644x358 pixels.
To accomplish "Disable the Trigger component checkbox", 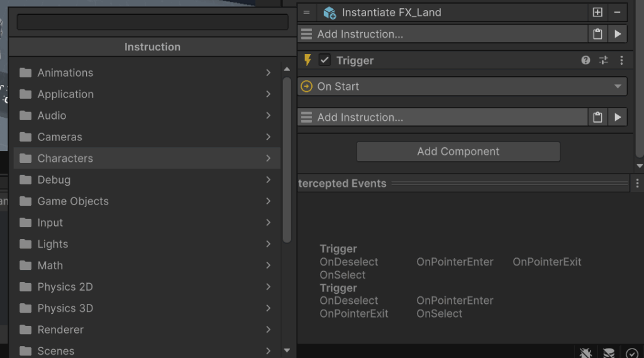I will point(325,60).
